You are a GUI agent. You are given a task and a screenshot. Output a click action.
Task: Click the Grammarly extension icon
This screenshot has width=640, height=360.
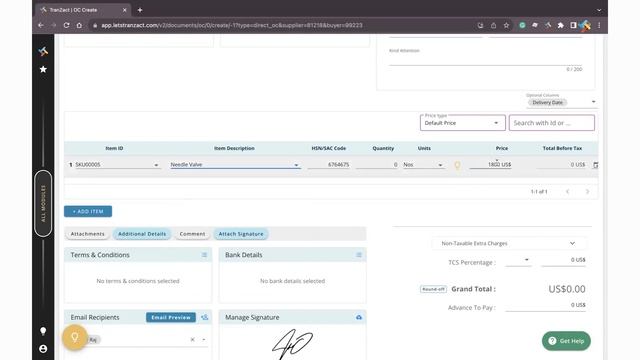[x=522, y=25]
